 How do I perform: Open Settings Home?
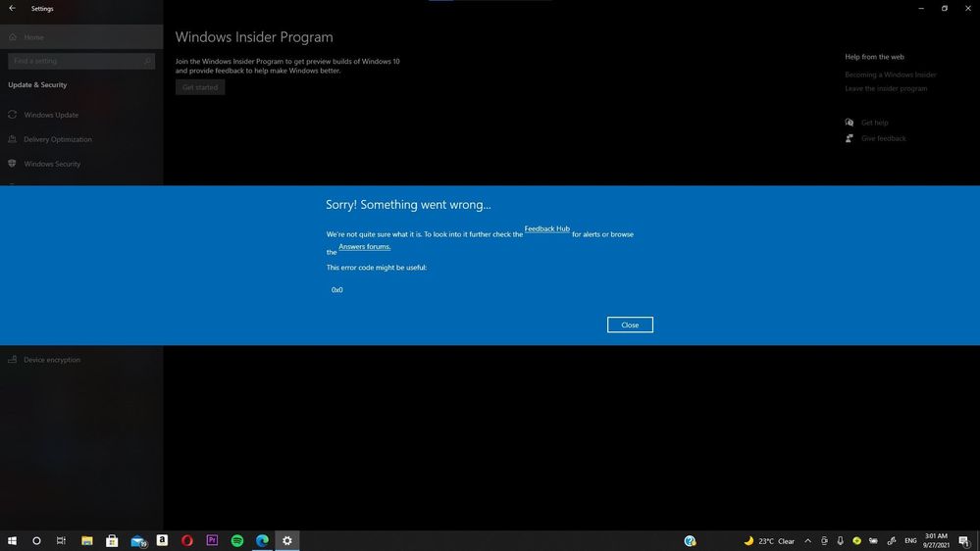click(x=81, y=37)
